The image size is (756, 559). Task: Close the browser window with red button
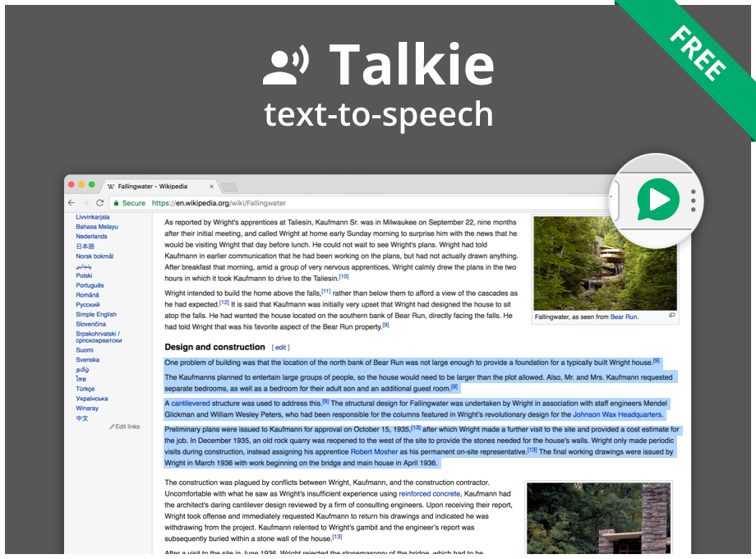pyautogui.click(x=71, y=185)
